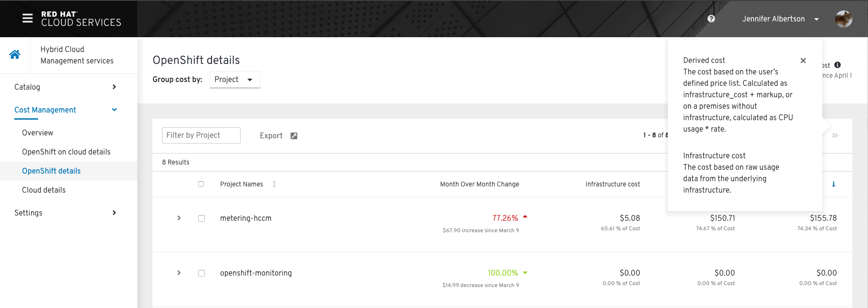
Task: Click the 74.67 % of Cost text
Action: pyautogui.click(x=715, y=228)
